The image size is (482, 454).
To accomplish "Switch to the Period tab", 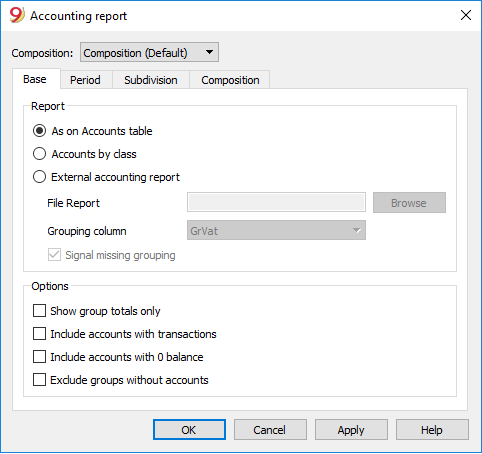I will click(85, 80).
